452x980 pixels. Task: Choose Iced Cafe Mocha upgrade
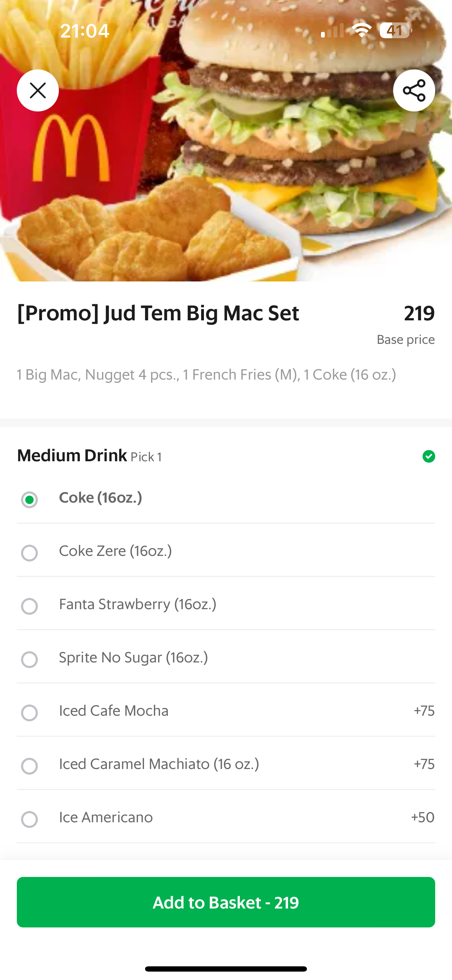click(29, 713)
